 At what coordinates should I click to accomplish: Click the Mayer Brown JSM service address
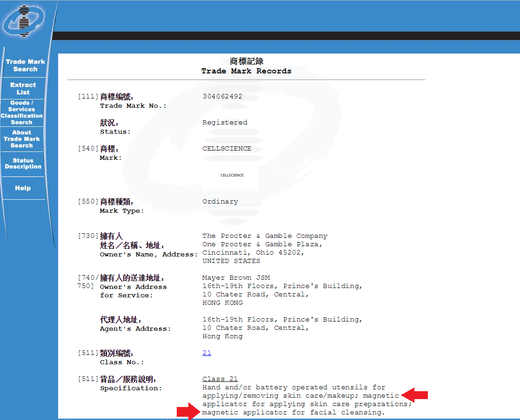pos(236,277)
